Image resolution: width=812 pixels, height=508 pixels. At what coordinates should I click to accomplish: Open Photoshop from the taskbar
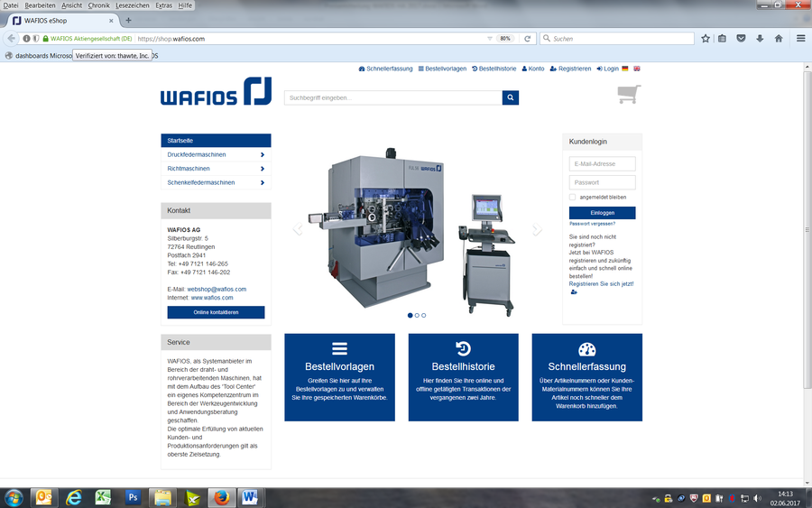point(134,498)
